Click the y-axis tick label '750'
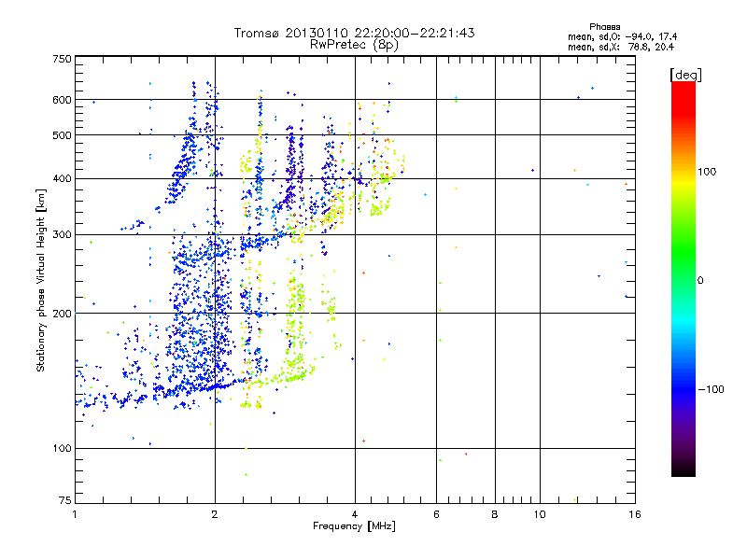Viewport: 747px width, 560px height. 63,59
